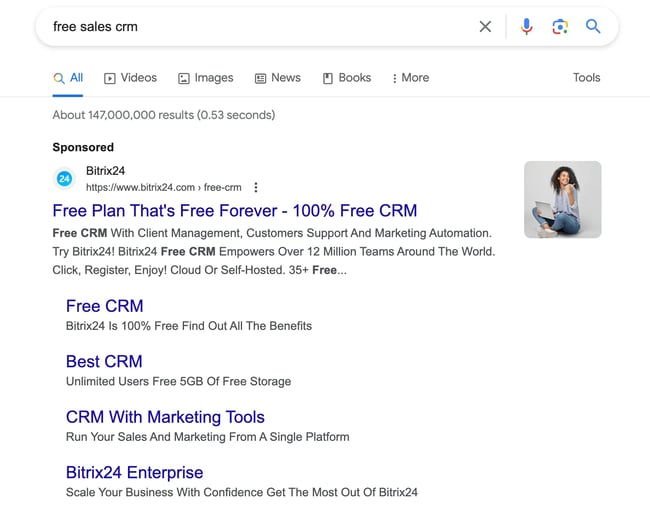Image resolution: width=650 pixels, height=519 pixels.
Task: Open the 'Free Plan That's Free Forever' ad headline
Action: coord(234,211)
